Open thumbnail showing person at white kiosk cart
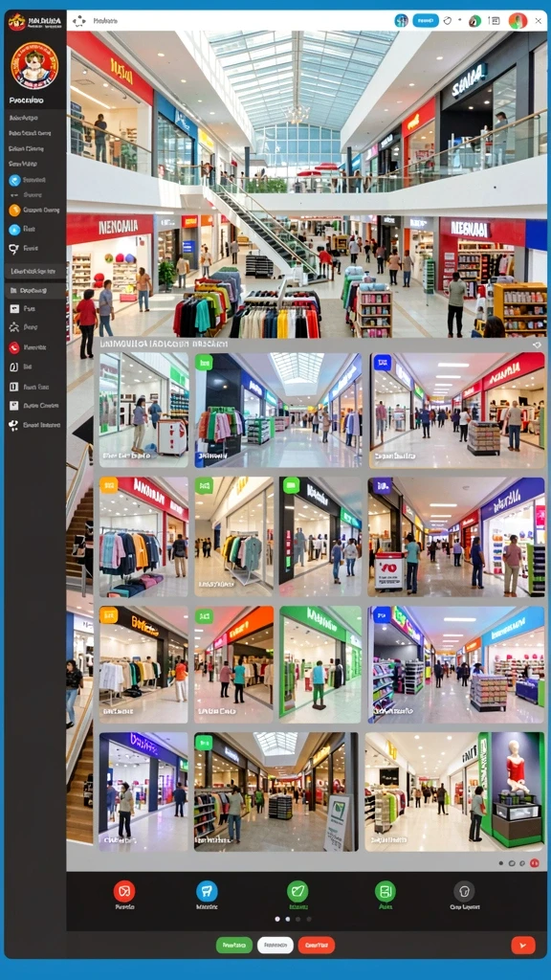Screen dimensions: 551x980 [143, 410]
